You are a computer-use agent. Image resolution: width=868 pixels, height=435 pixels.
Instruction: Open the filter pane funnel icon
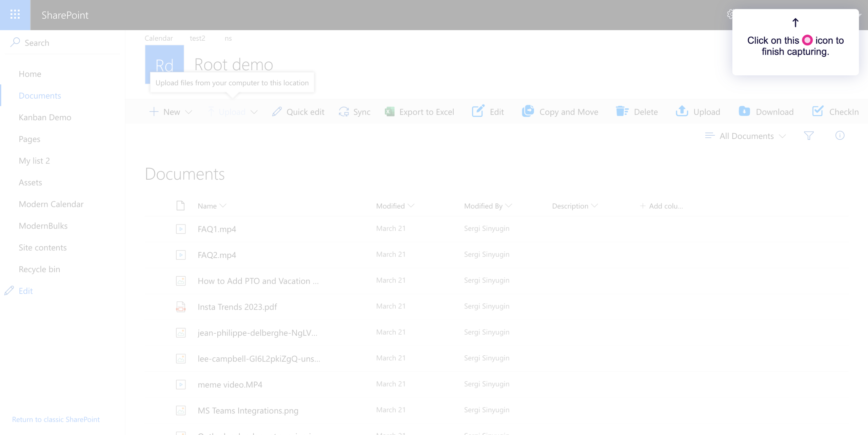click(x=809, y=136)
